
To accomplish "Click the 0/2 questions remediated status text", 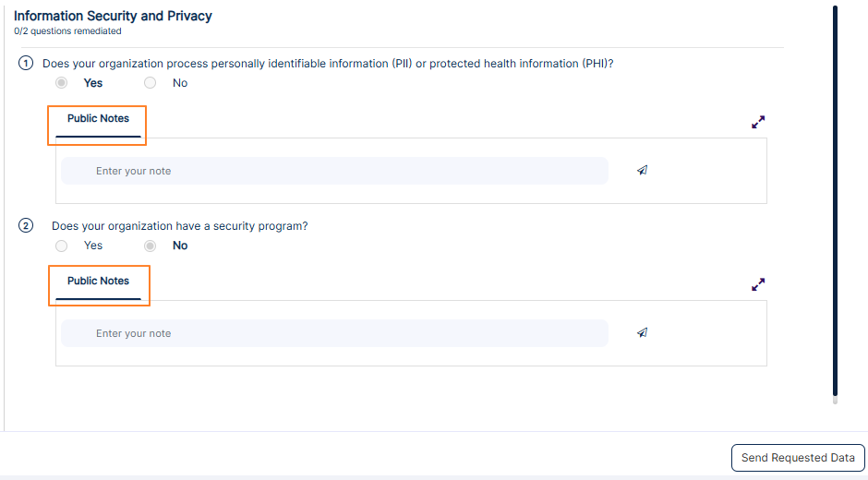I will click(67, 31).
